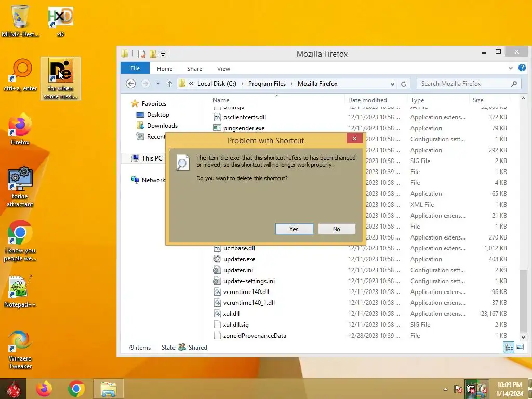532x399 pixels.
Task: Open the File ribbon tab
Action: [x=135, y=68]
